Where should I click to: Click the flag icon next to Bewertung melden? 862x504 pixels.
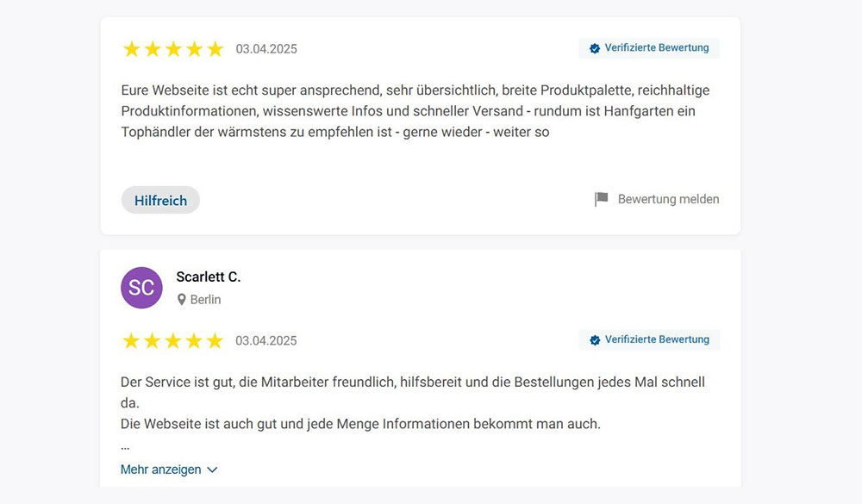(601, 198)
